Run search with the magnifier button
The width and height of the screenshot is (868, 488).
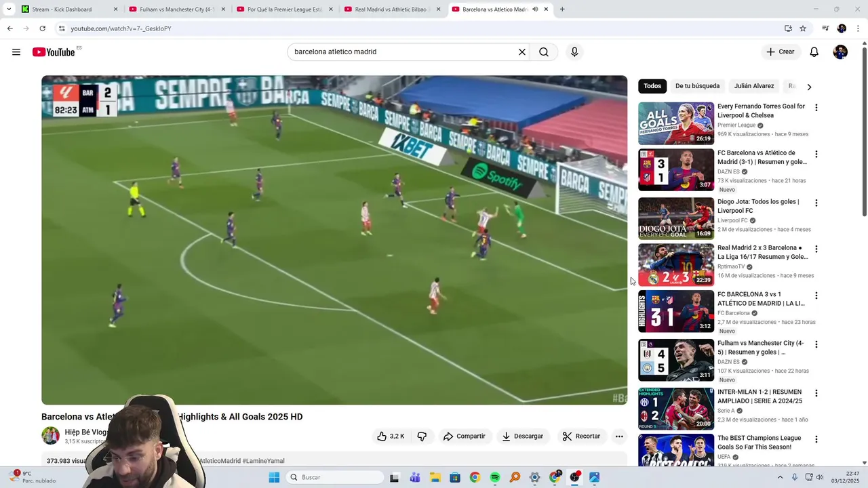coord(544,52)
